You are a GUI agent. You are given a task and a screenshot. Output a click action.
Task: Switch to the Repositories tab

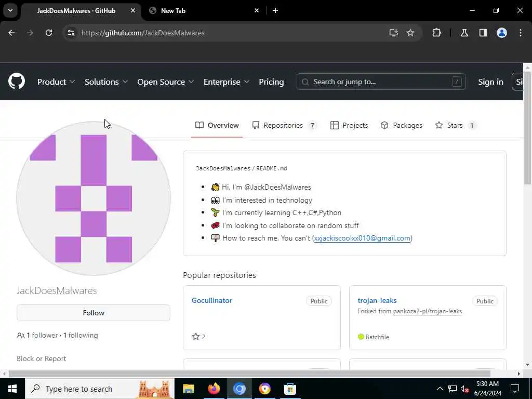pos(284,125)
